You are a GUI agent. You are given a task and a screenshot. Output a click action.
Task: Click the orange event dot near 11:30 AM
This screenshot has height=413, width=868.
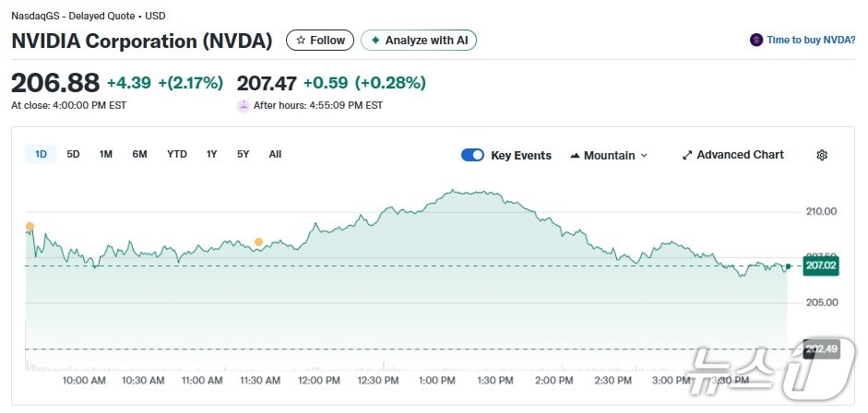pos(258,242)
